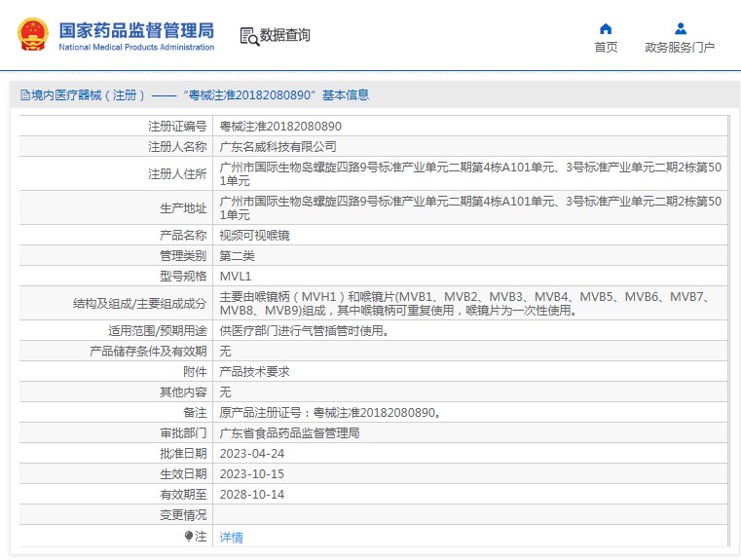The image size is (741, 560).
Task: Click the product name 视频可视喉镜
Action: [x=254, y=235]
